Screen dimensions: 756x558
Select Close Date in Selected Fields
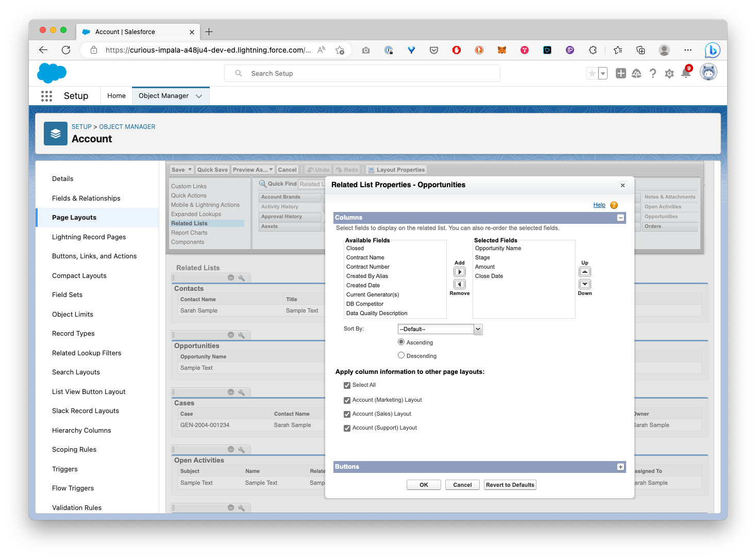click(x=489, y=276)
